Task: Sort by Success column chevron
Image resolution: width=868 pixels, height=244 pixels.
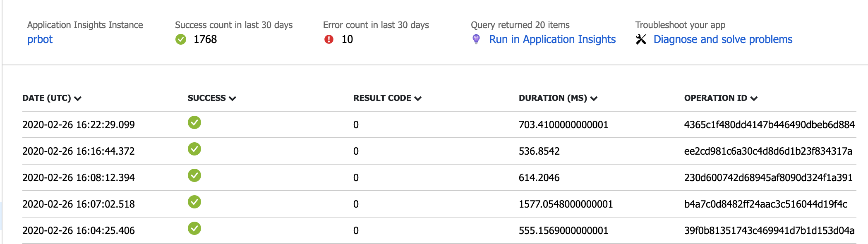Action: (233, 98)
